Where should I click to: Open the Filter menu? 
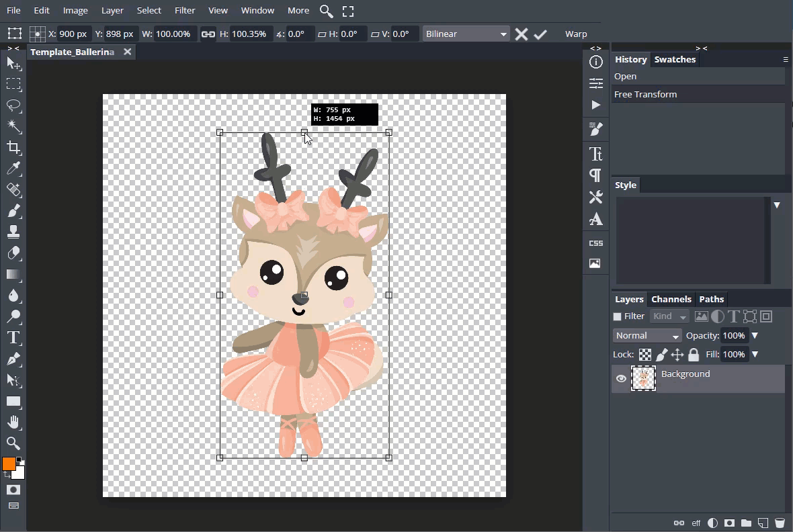point(184,11)
